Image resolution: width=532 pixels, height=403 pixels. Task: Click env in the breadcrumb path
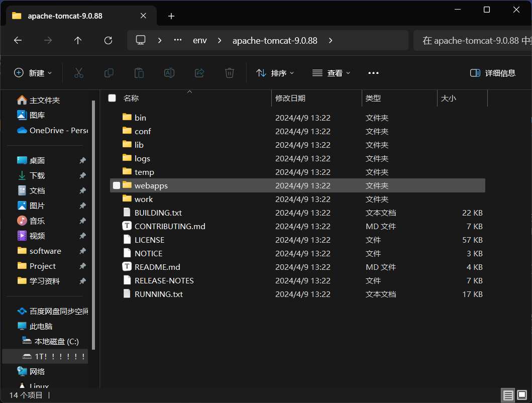click(x=200, y=41)
